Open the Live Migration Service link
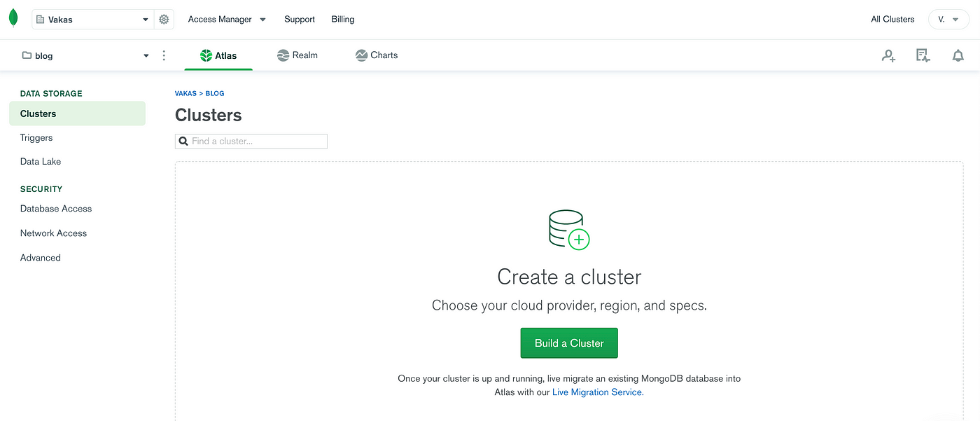 click(597, 392)
